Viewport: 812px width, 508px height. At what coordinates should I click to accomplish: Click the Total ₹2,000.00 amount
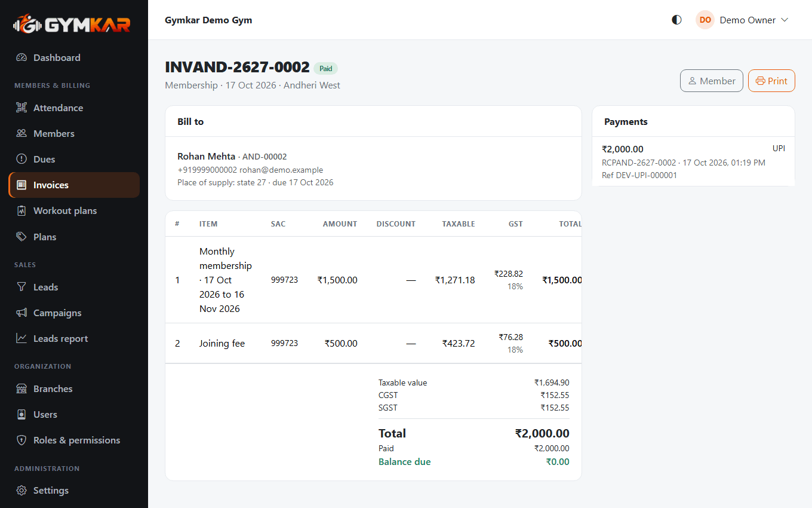542,434
